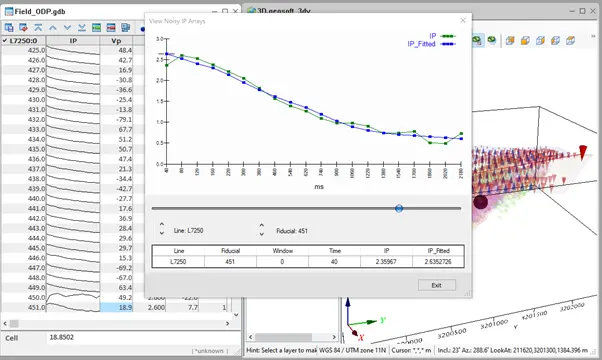Click the IP_Fitted legend entry

click(x=432, y=44)
